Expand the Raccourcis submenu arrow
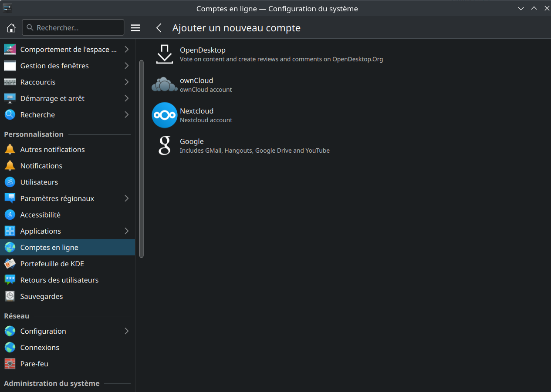Viewport: 551px width, 392px height. [126, 82]
